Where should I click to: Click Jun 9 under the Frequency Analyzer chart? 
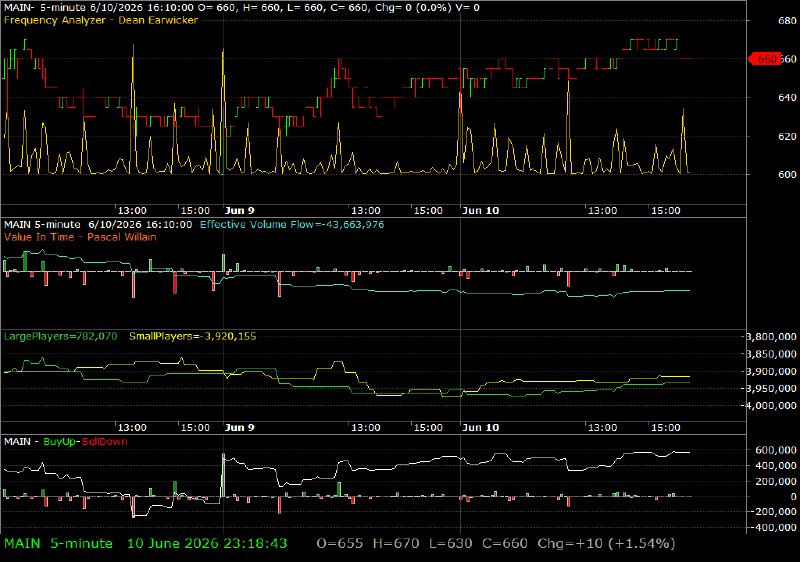239,211
